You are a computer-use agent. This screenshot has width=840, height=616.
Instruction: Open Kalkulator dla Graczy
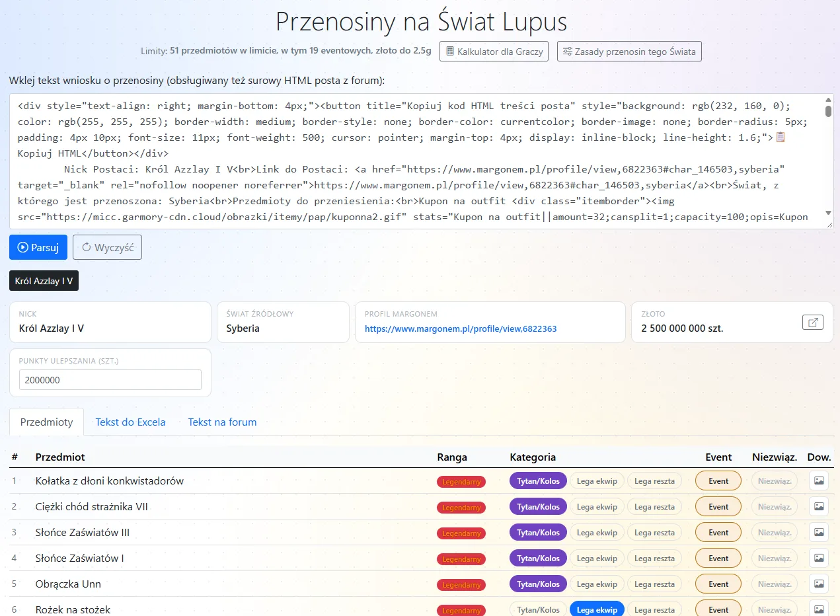pos(494,51)
